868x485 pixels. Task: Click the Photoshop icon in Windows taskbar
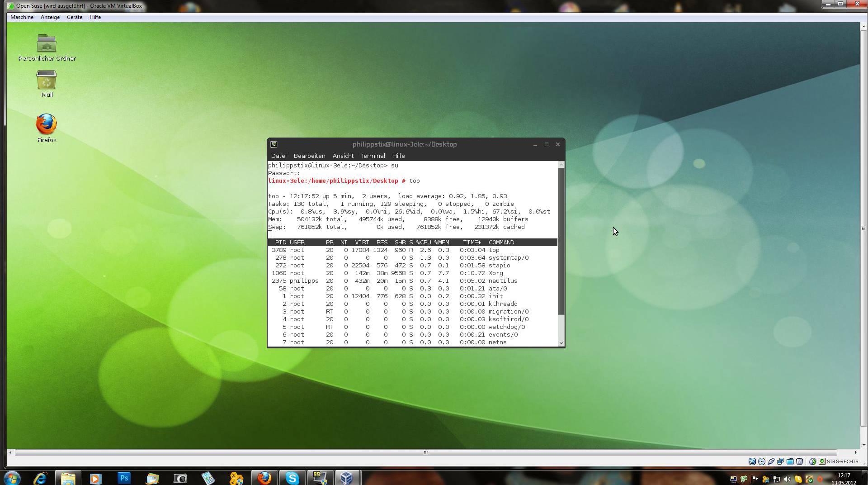coord(124,478)
